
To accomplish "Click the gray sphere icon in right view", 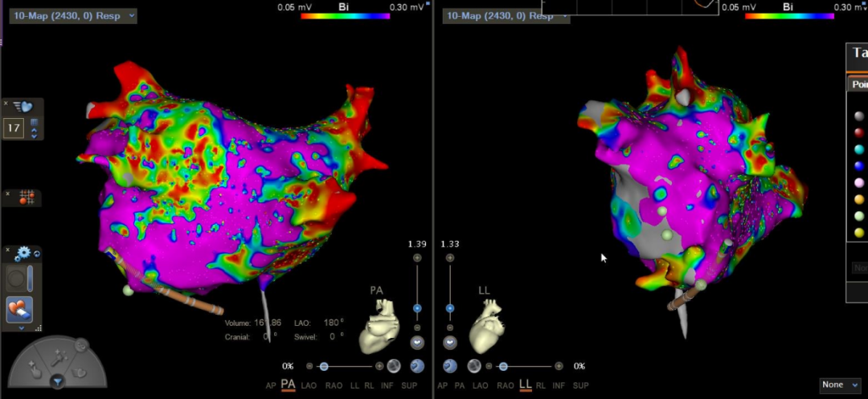I will pyautogui.click(x=475, y=366).
